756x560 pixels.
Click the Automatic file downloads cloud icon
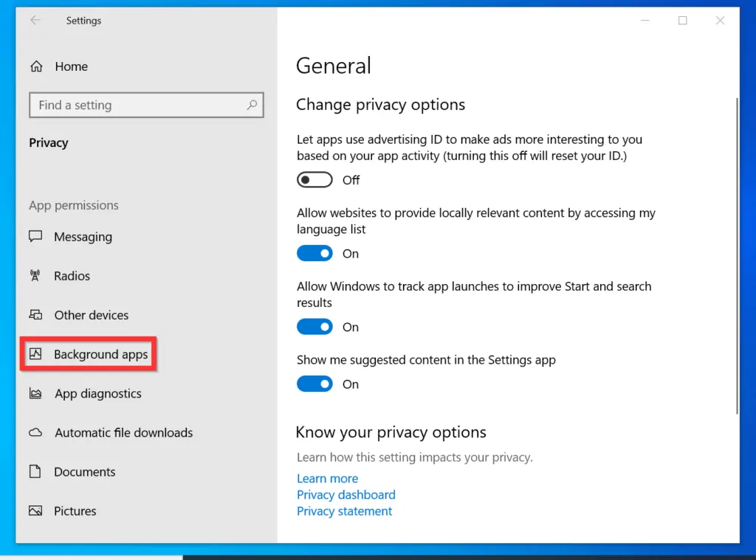pyautogui.click(x=35, y=432)
